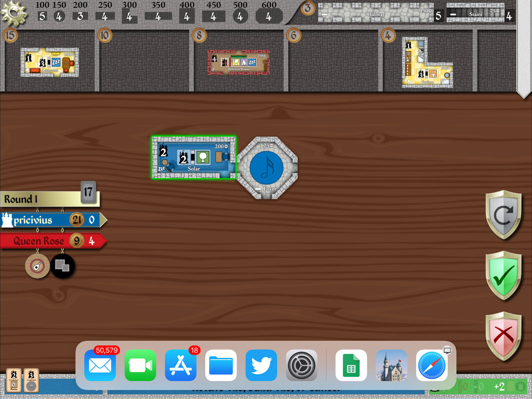This screenshot has width=532, height=399.
Task: Cancel with the red X shield
Action: pyautogui.click(x=503, y=336)
